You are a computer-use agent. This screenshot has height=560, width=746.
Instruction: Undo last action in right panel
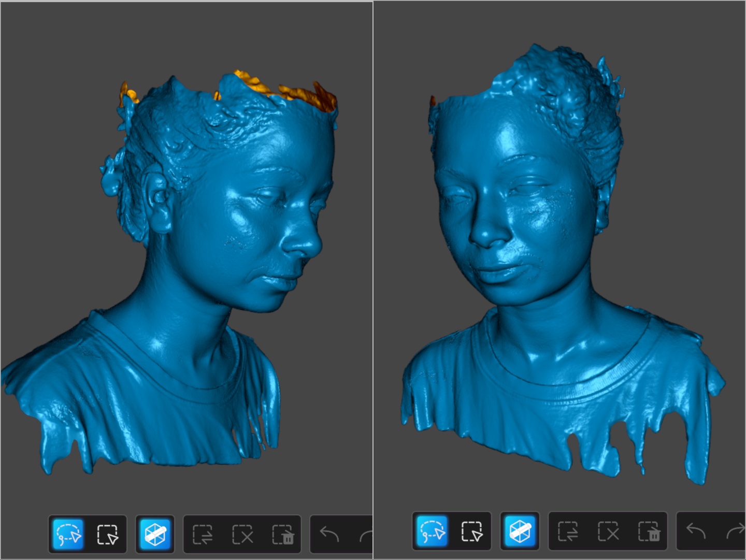click(695, 531)
